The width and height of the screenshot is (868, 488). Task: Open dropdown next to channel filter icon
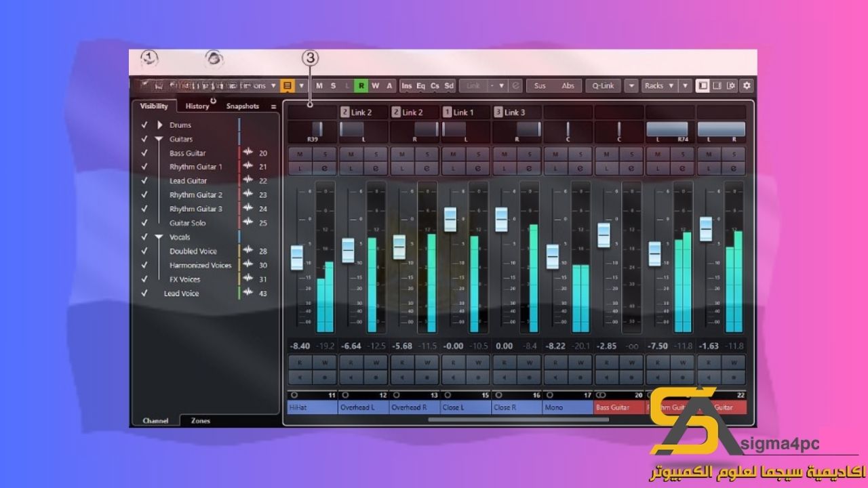click(301, 86)
